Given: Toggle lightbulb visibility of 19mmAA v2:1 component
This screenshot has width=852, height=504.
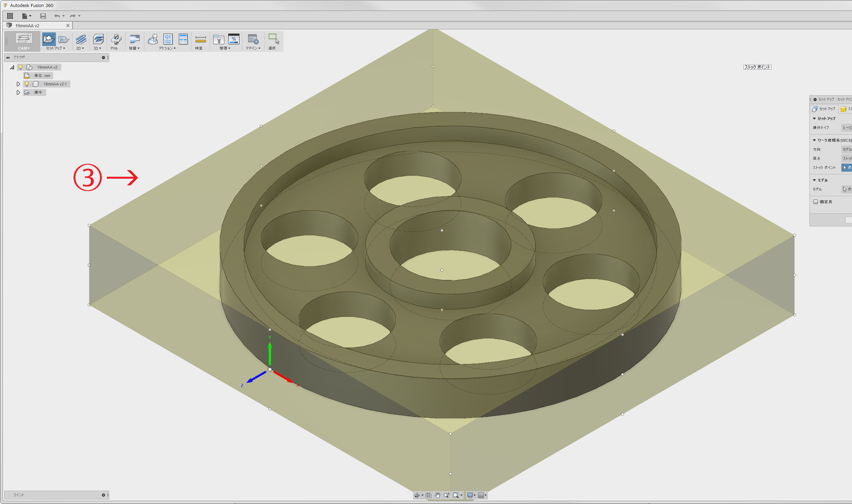Looking at the screenshot, I should (x=27, y=84).
